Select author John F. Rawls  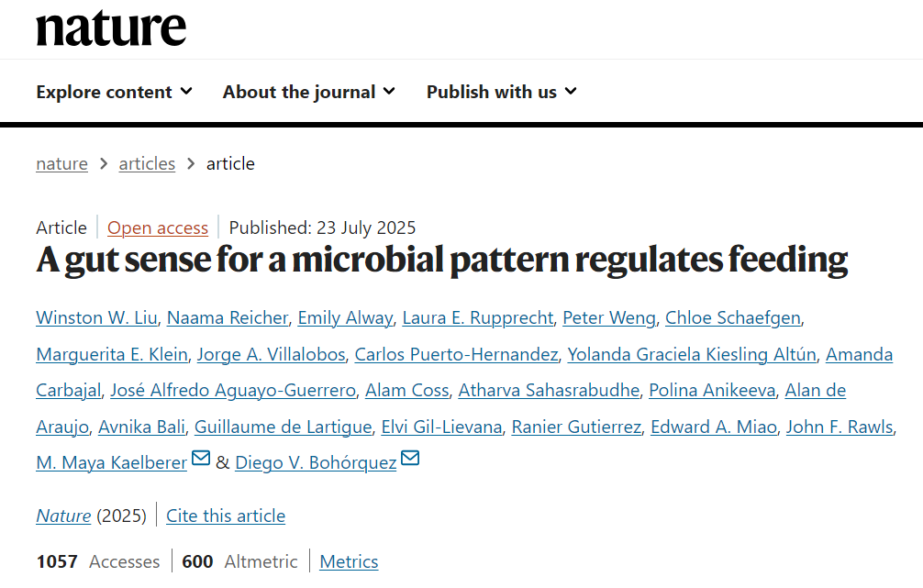[840, 427]
